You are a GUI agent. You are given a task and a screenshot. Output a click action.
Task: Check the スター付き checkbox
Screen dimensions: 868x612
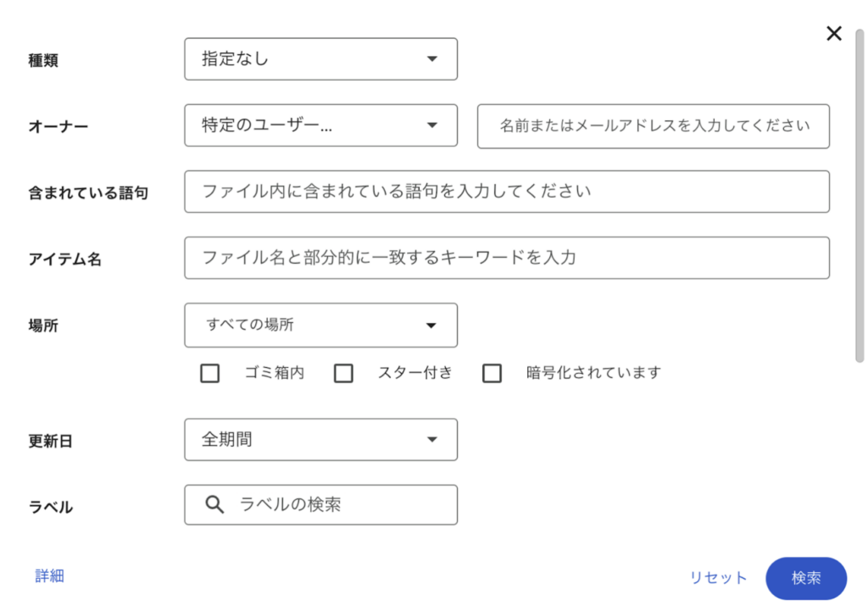coord(343,373)
